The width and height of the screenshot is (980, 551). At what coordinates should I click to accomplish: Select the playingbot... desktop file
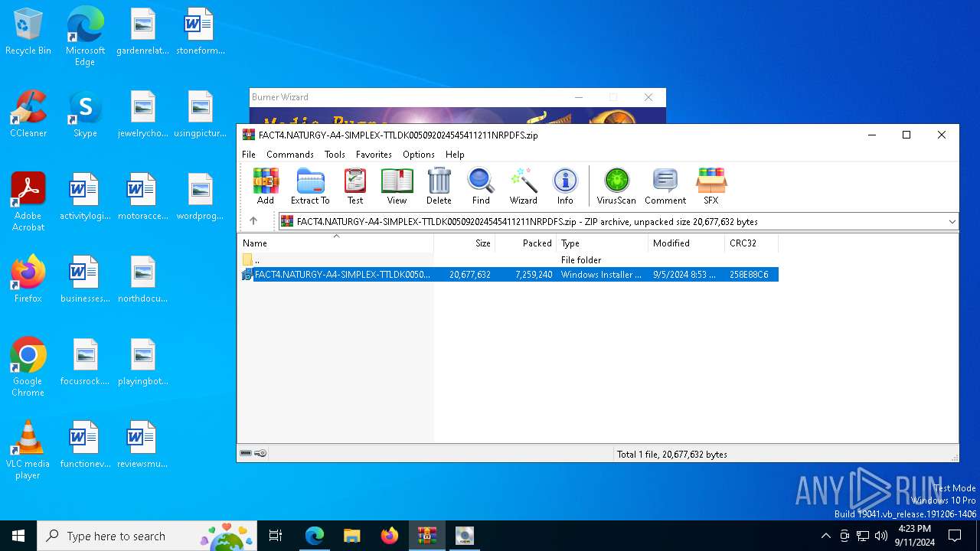pyautogui.click(x=142, y=362)
